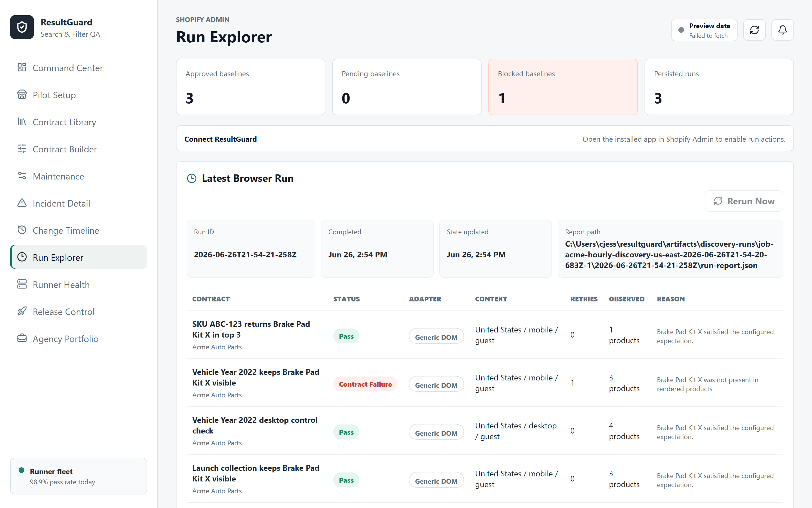Click the circular arrows icon in Rerun Now
812x508 pixels.
[x=718, y=201]
